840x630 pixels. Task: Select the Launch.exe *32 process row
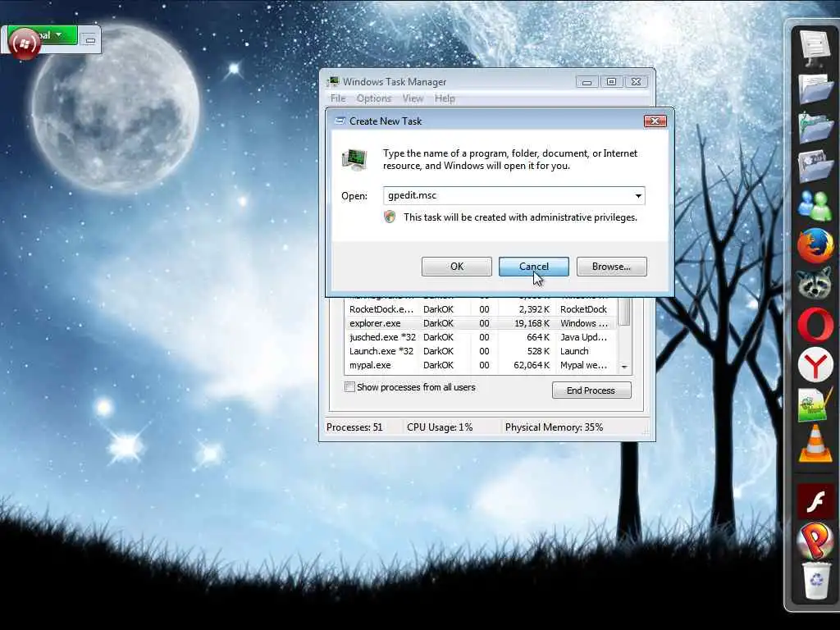(x=481, y=351)
